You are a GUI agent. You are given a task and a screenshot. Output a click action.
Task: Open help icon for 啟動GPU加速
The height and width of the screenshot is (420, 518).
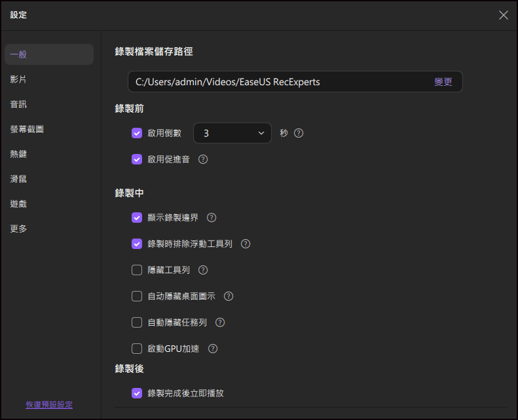coord(213,349)
